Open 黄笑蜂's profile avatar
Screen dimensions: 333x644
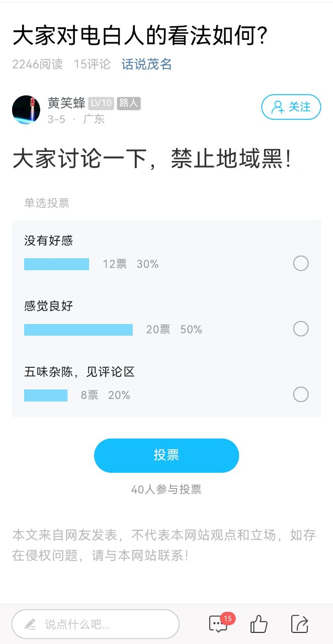point(26,110)
